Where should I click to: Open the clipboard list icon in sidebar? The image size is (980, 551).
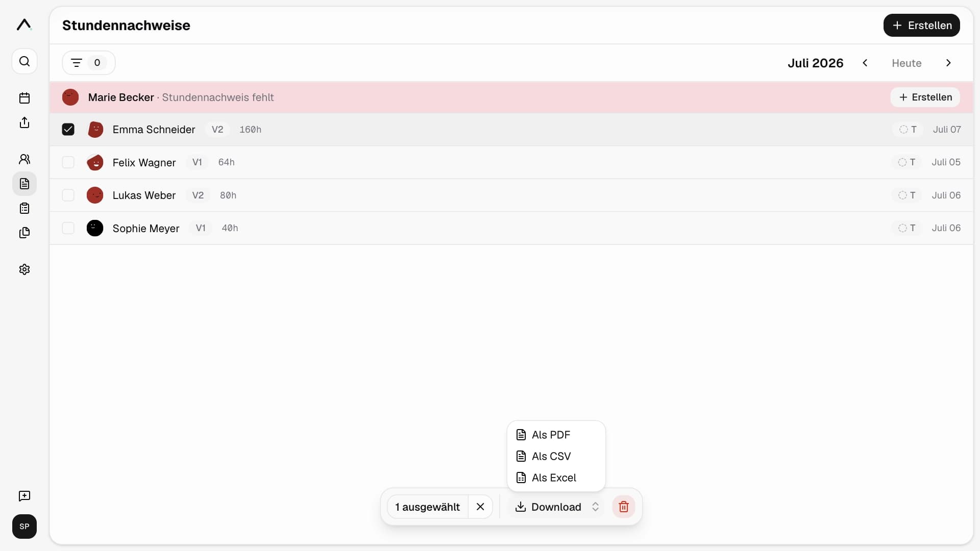[24, 208]
